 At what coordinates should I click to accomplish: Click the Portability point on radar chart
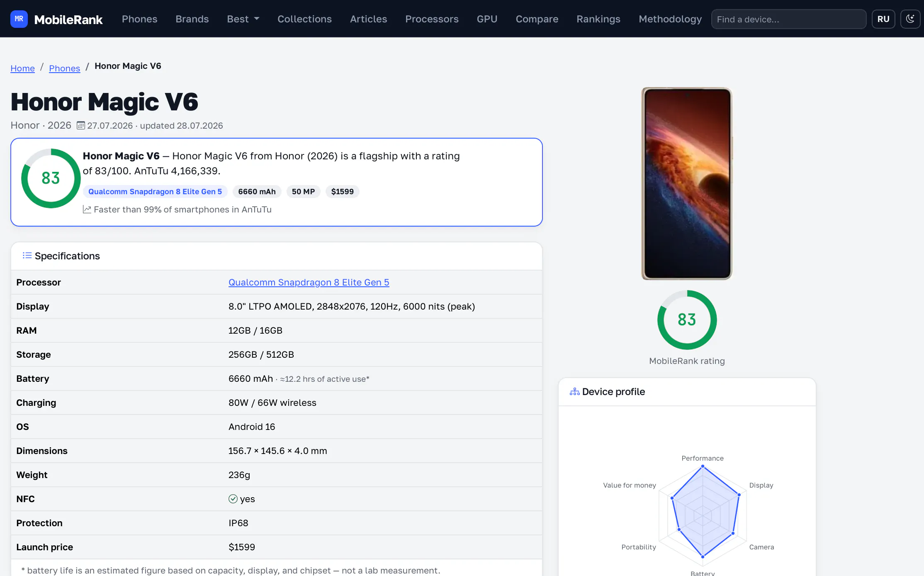tap(679, 530)
